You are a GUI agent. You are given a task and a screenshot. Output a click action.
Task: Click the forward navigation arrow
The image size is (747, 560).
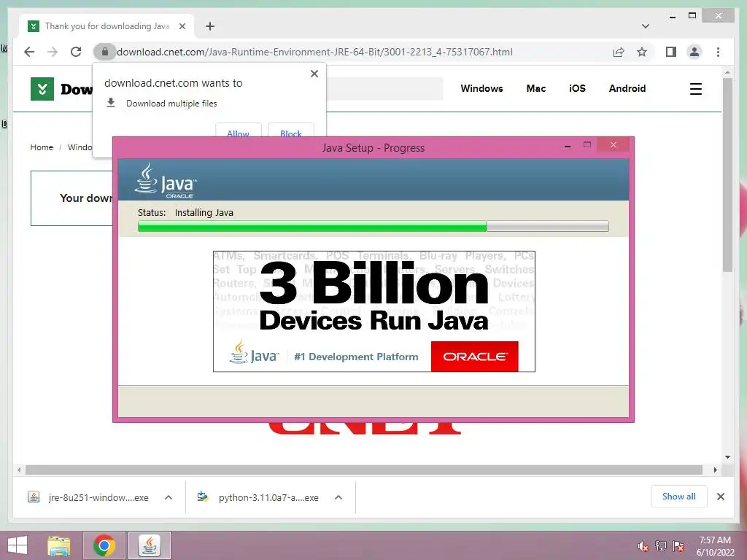pos(53,52)
